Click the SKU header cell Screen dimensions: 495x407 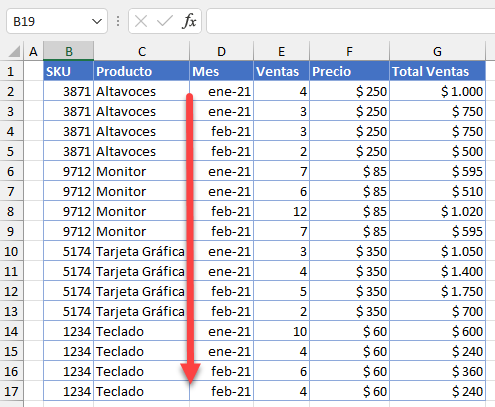(x=69, y=71)
